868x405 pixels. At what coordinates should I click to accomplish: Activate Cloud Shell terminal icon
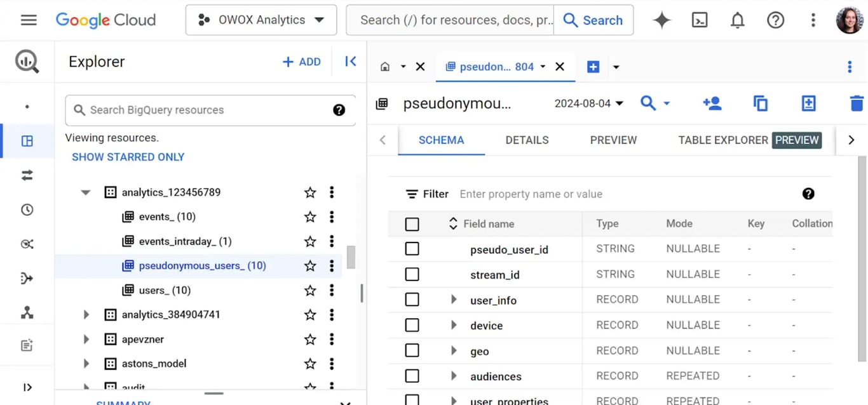[x=700, y=20]
